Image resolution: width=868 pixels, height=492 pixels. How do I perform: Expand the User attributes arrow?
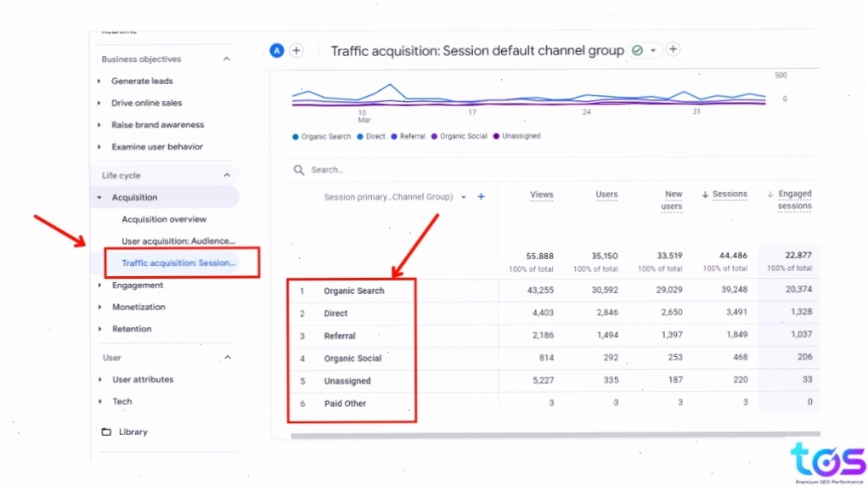tap(100, 380)
